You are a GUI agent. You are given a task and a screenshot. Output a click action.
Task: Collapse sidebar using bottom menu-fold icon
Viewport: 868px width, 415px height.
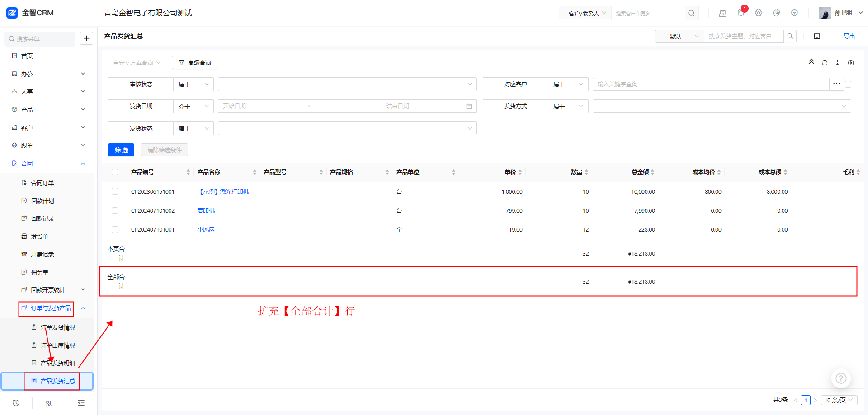[x=81, y=403]
